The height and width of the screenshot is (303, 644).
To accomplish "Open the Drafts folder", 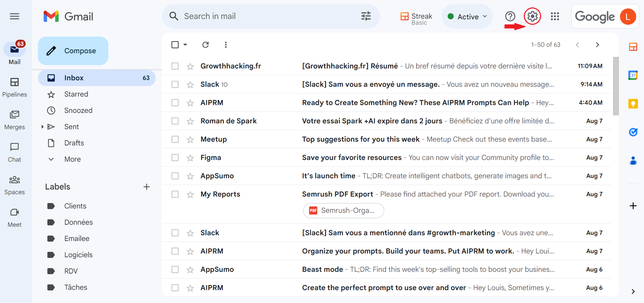I will (97, 143).
